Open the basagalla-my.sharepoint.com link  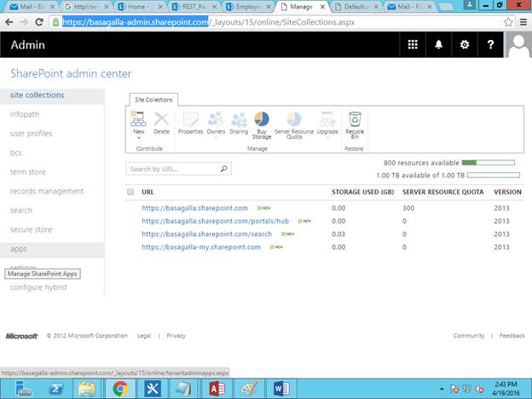pyautogui.click(x=201, y=247)
